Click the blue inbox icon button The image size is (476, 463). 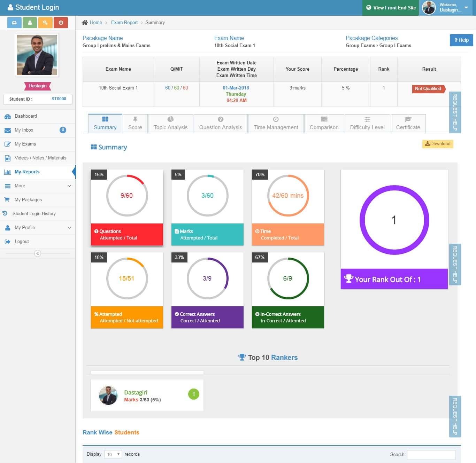14,23
